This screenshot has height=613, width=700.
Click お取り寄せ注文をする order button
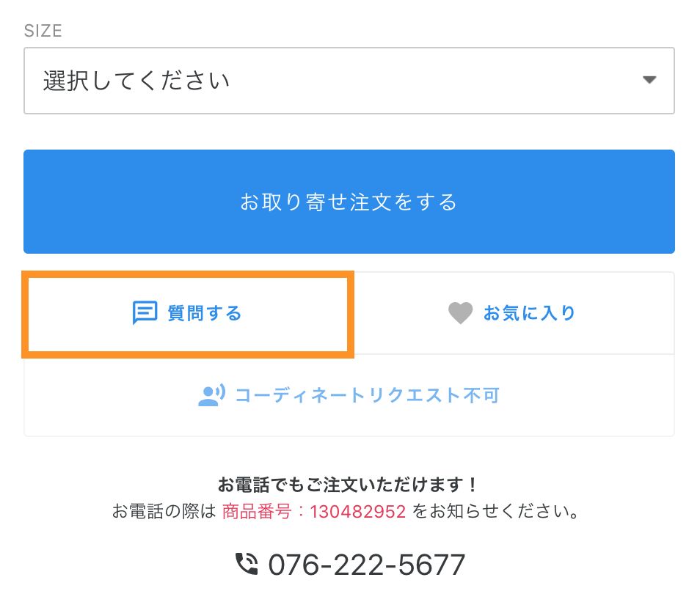click(349, 202)
